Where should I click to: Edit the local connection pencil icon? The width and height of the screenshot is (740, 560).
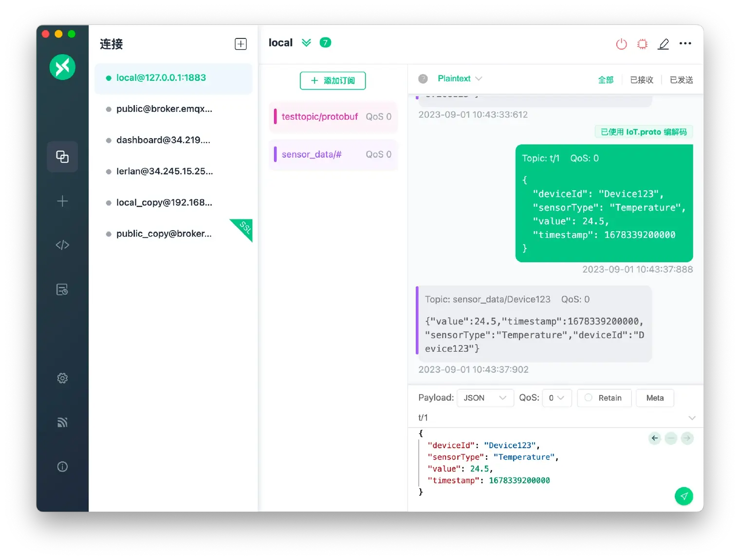pos(663,44)
